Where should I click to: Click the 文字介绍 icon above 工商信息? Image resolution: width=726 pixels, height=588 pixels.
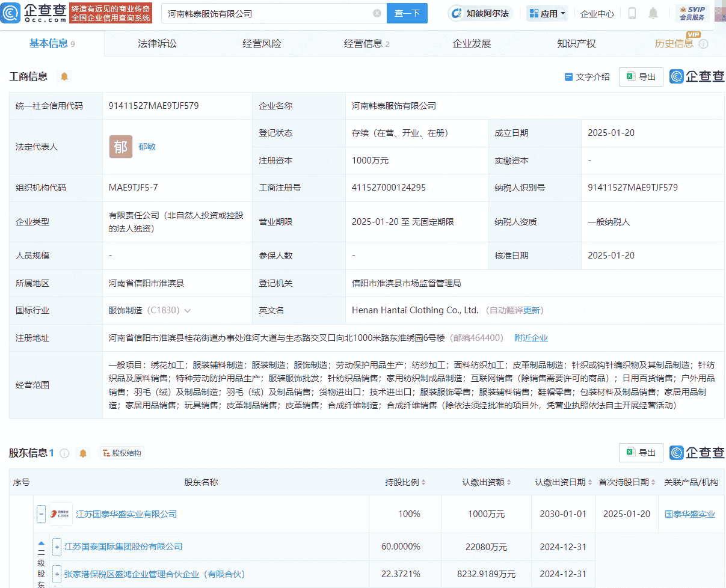[568, 77]
